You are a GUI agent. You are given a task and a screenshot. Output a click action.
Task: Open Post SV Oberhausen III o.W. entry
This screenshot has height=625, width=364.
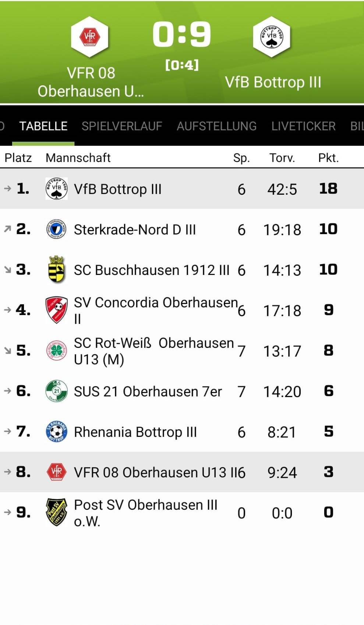tap(182, 512)
